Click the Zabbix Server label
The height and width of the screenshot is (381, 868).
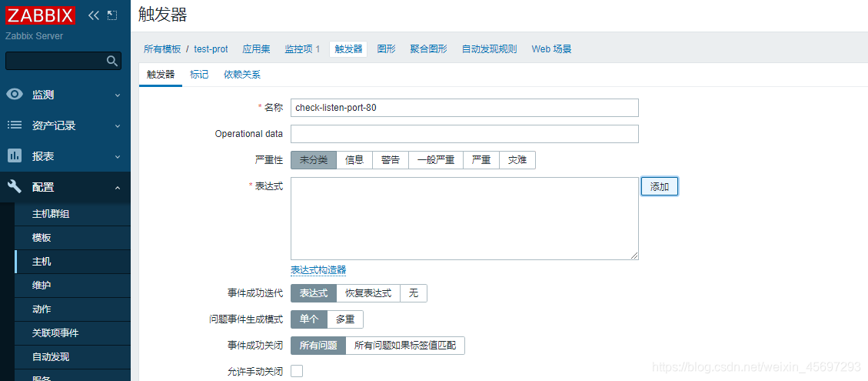click(34, 36)
